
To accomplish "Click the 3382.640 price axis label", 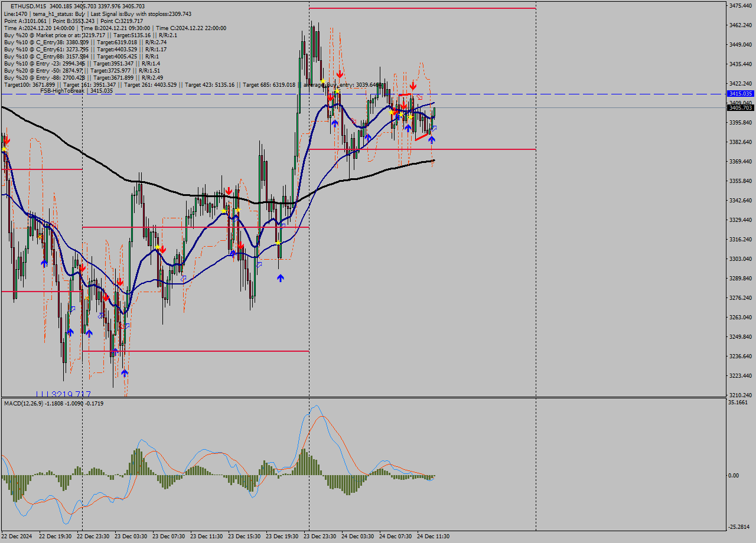I will coord(741,142).
